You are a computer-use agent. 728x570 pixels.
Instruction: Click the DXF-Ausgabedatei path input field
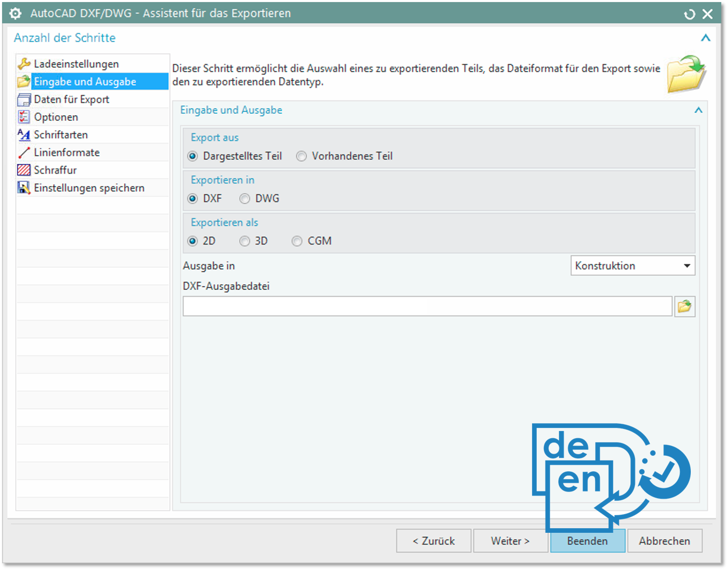(428, 306)
